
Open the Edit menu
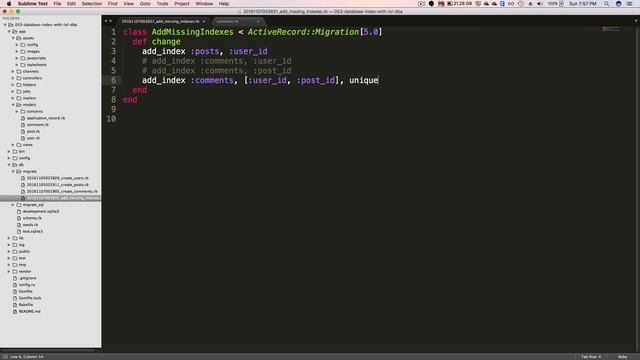[71, 4]
